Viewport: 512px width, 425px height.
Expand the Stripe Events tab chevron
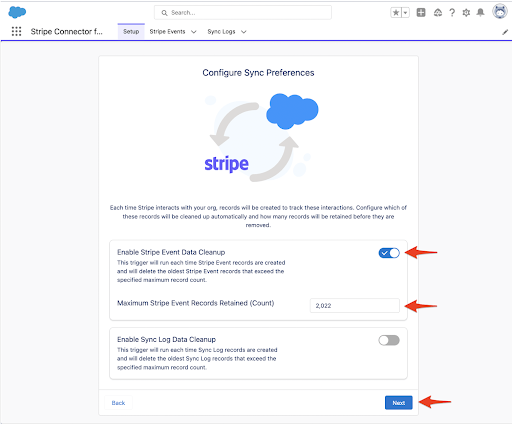194,32
